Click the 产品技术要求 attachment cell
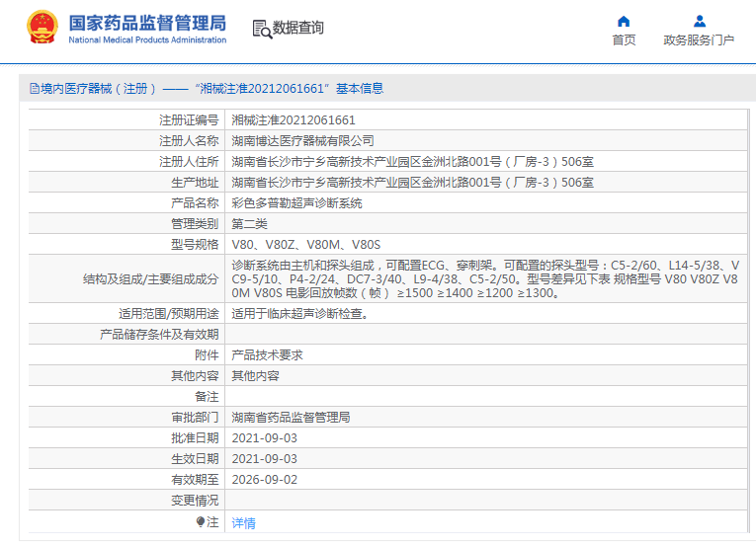 pos(267,355)
